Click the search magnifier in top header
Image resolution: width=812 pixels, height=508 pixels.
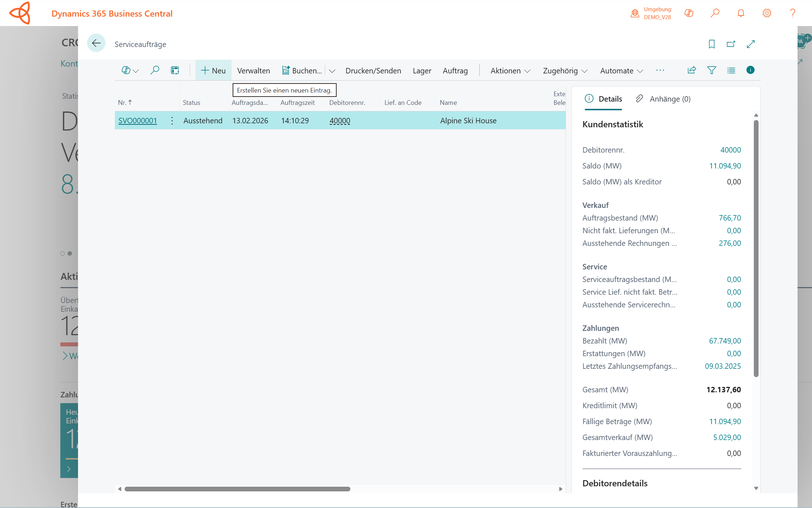pos(715,13)
